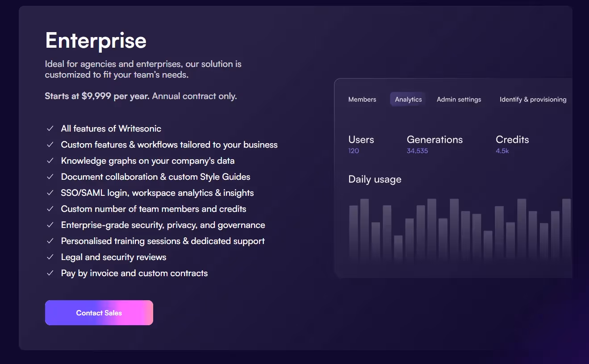Click the checkmark beside Legal and security reviews
This screenshot has width=589, height=364.
click(x=50, y=257)
